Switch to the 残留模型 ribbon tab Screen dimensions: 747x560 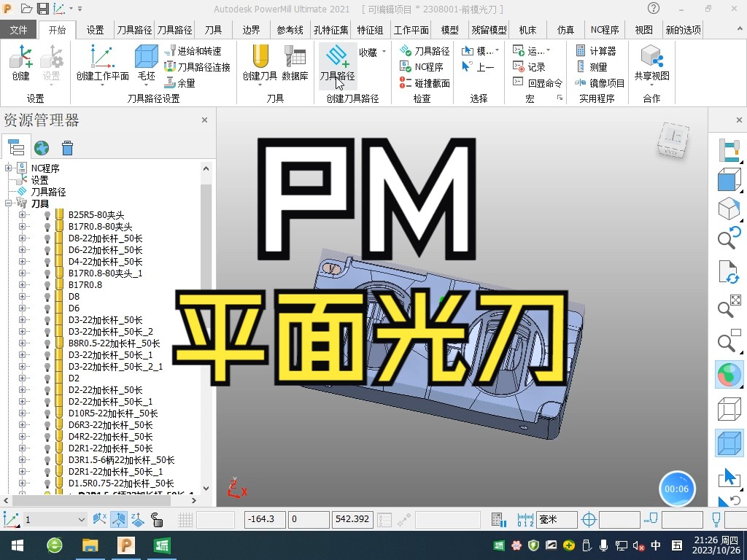click(489, 30)
